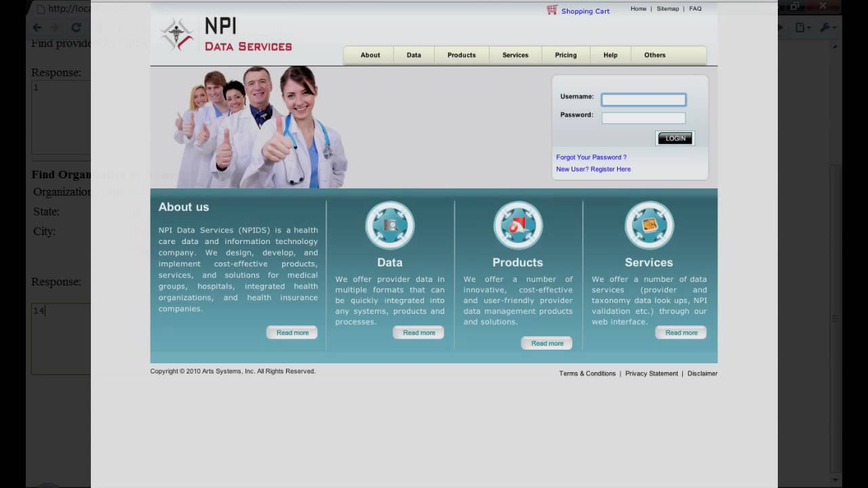Click the Data section circular icon
The width and height of the screenshot is (868, 488).
tap(390, 226)
